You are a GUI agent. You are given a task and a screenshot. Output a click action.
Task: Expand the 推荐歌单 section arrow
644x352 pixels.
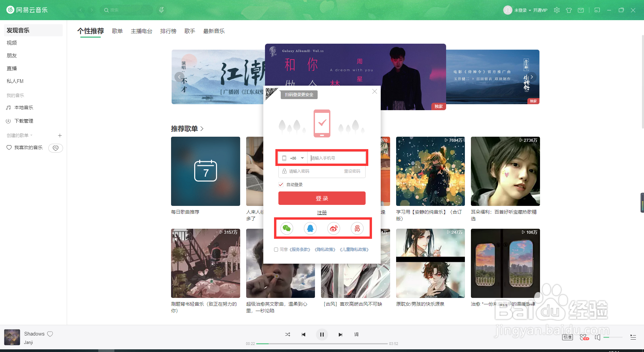202,129
